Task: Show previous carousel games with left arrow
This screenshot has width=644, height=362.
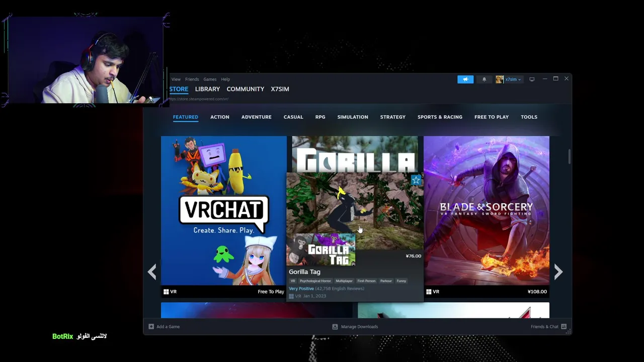Action: 152,272
